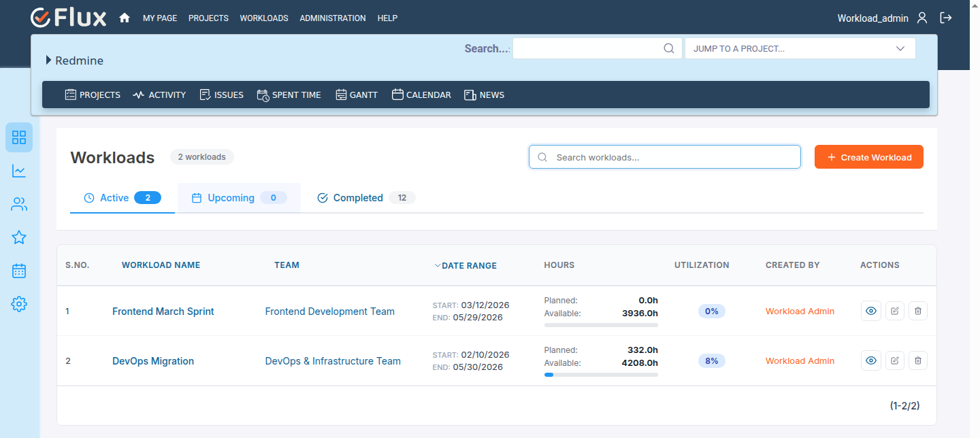980x438 pixels.
Task: Open Projects in Redmine toolbar
Action: coord(93,95)
